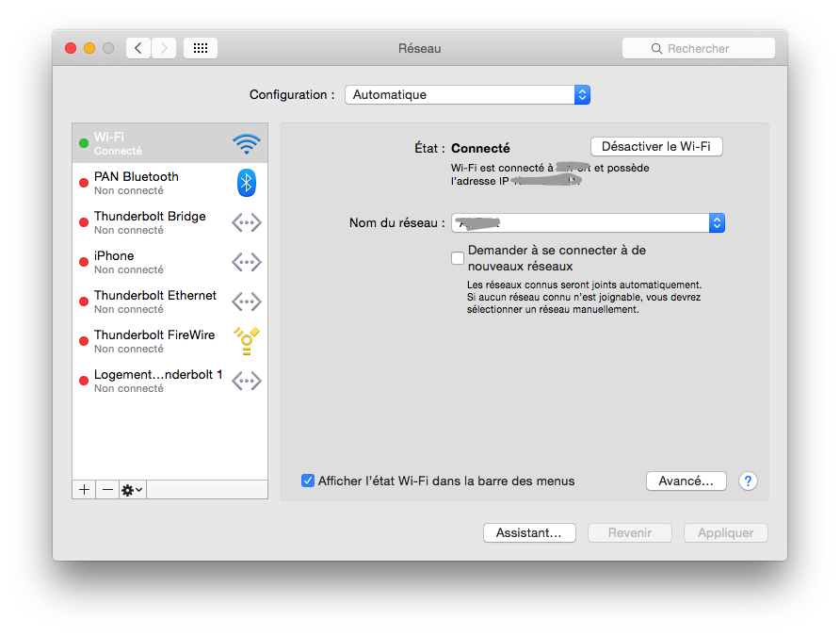Click the magnifier icon in search field

tap(656, 49)
